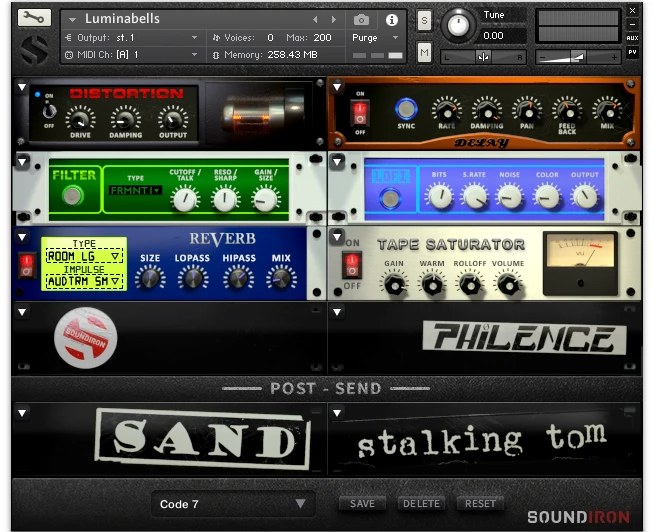Toggle the PV button

click(x=632, y=52)
